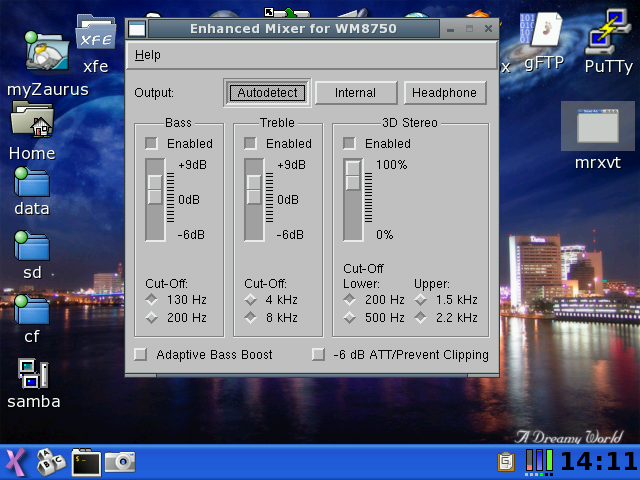Select 1.5 kHz upper 3D Stereo cut-off
Screen dimensions: 640x480
coord(421,299)
